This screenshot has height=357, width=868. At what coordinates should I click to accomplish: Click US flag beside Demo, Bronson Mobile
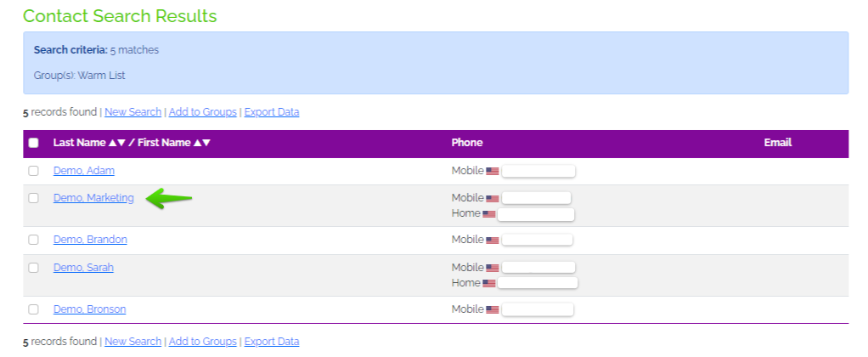click(493, 310)
